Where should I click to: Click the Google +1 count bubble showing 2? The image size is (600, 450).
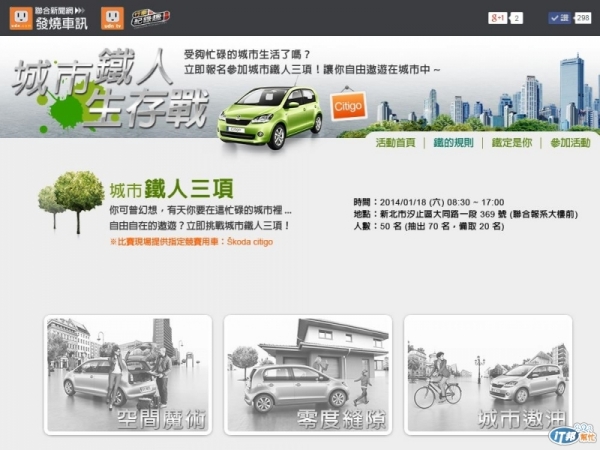click(x=516, y=18)
